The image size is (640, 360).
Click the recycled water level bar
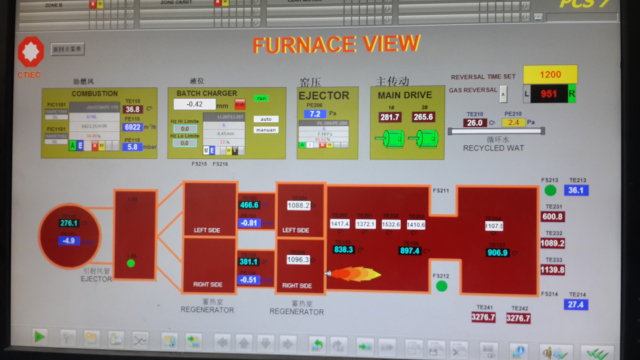[496, 131]
